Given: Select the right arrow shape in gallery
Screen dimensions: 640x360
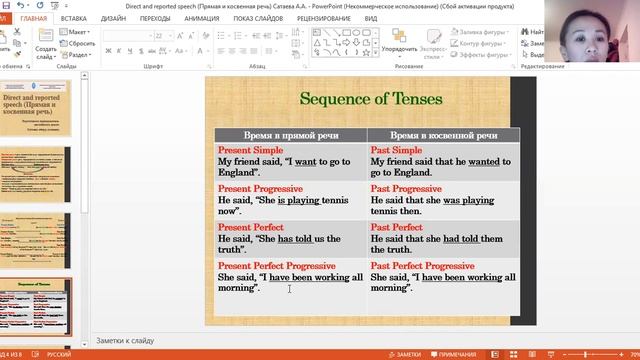Looking at the screenshot, I should (347, 42).
